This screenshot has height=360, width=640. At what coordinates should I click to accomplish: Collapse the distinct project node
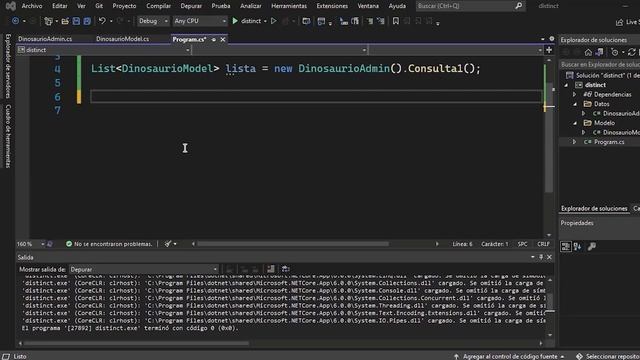click(567, 85)
